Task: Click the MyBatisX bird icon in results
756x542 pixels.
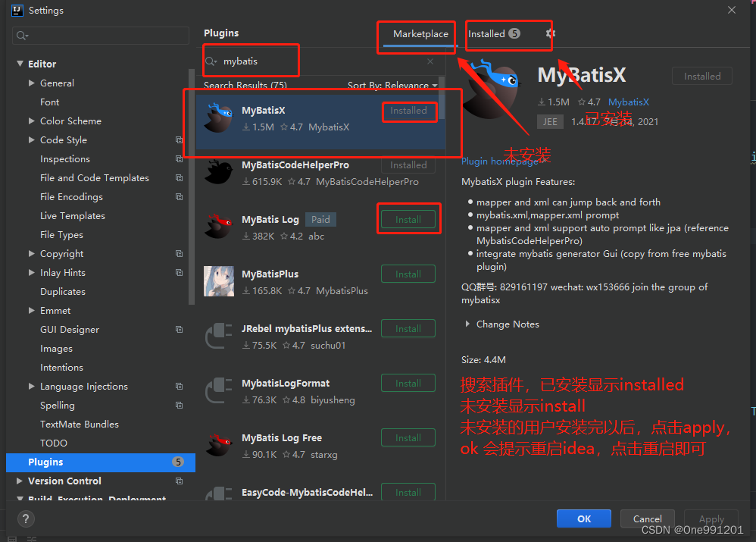Action: pyautogui.click(x=218, y=117)
